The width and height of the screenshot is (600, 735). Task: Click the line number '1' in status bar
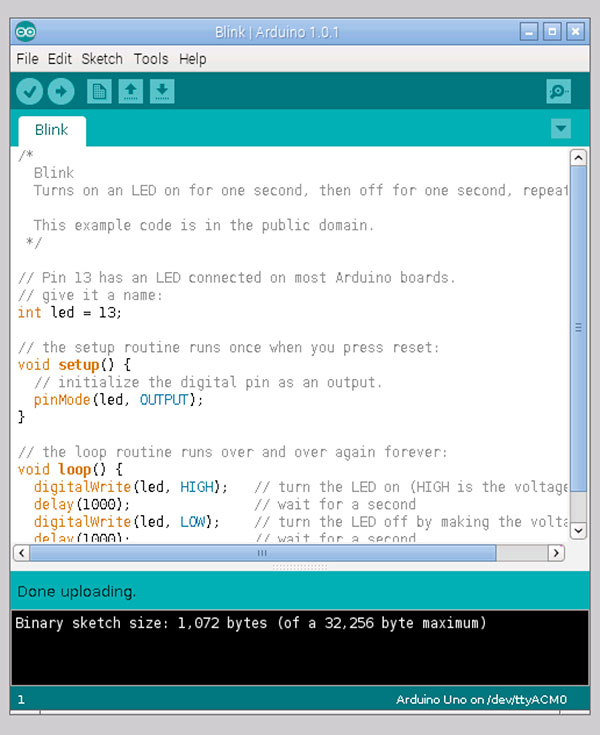[21, 700]
